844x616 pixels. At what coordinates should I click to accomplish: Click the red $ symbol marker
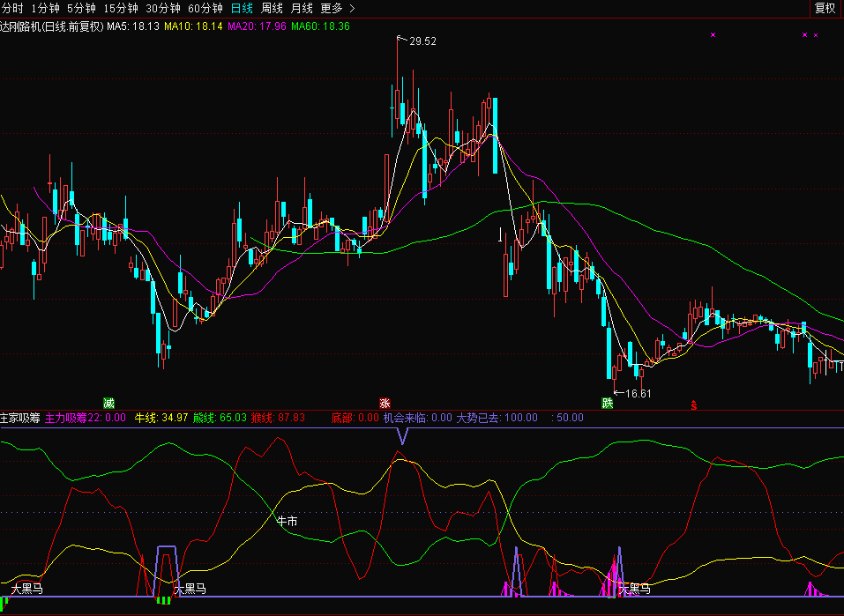point(694,405)
